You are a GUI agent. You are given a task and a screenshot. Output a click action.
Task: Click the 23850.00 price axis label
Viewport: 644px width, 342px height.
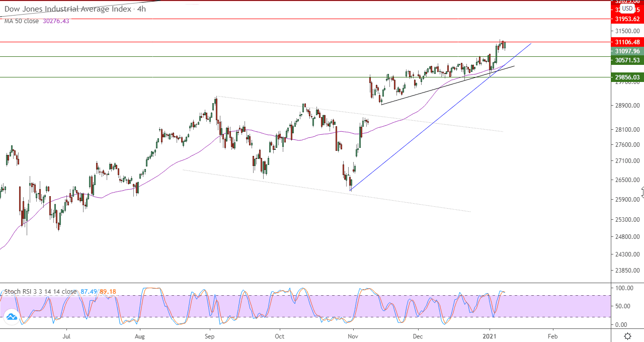tap(627, 271)
